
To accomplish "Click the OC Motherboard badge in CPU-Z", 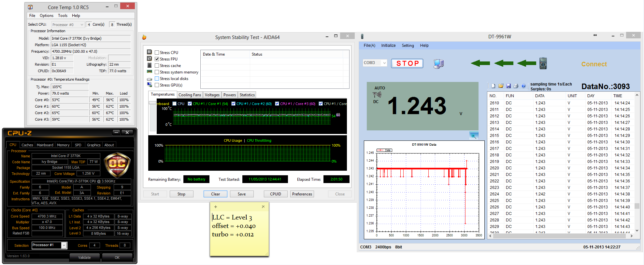I will 117,165.
